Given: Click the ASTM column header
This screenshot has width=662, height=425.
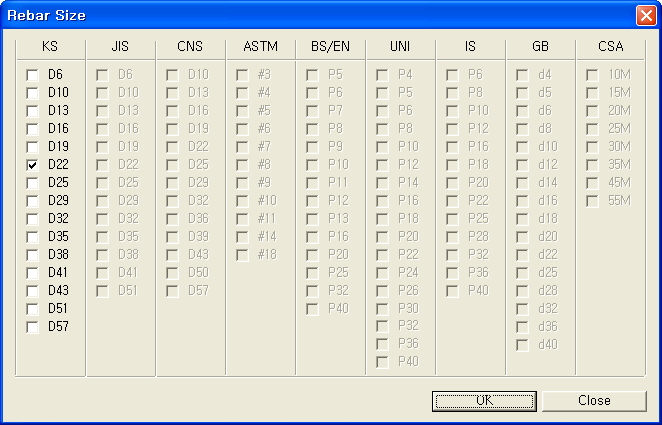Looking at the screenshot, I should (260, 46).
